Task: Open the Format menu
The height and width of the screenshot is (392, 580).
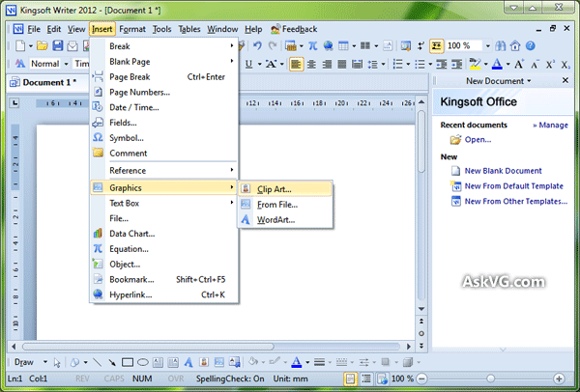Action: (132, 29)
